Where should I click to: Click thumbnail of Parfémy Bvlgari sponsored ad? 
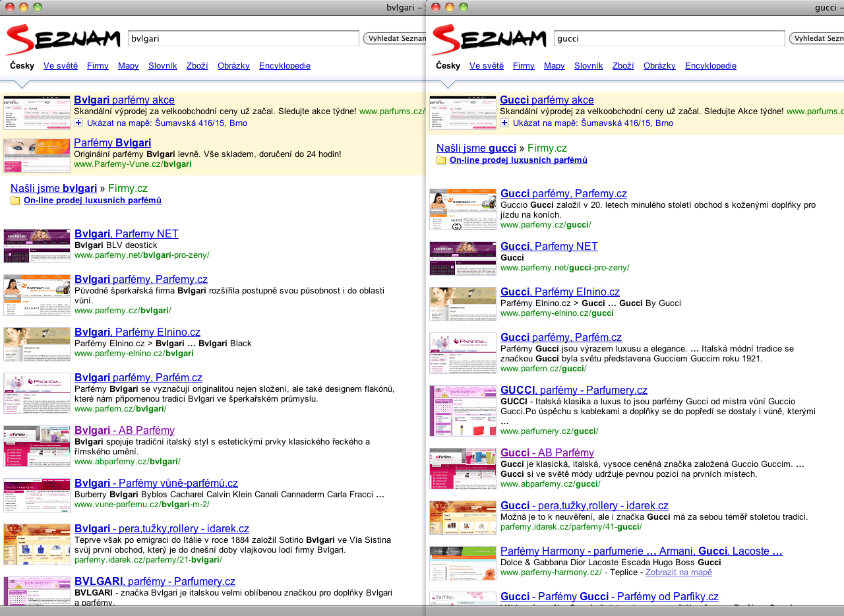pyautogui.click(x=37, y=156)
